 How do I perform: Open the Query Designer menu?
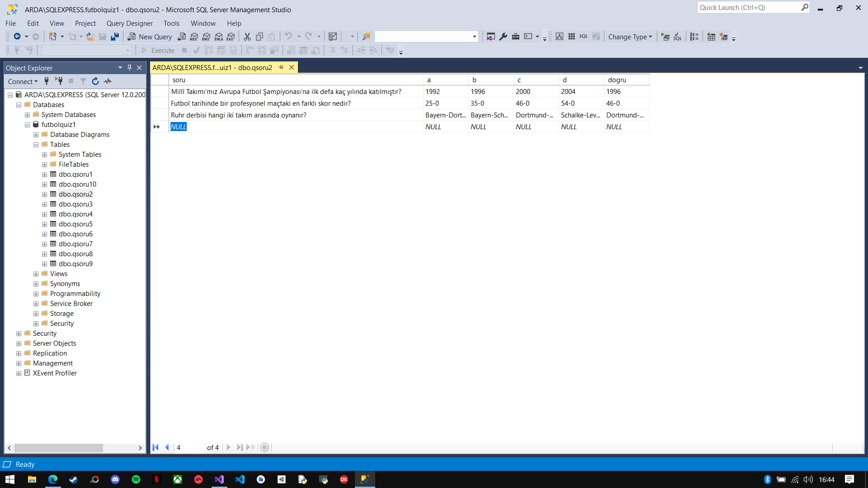point(129,23)
